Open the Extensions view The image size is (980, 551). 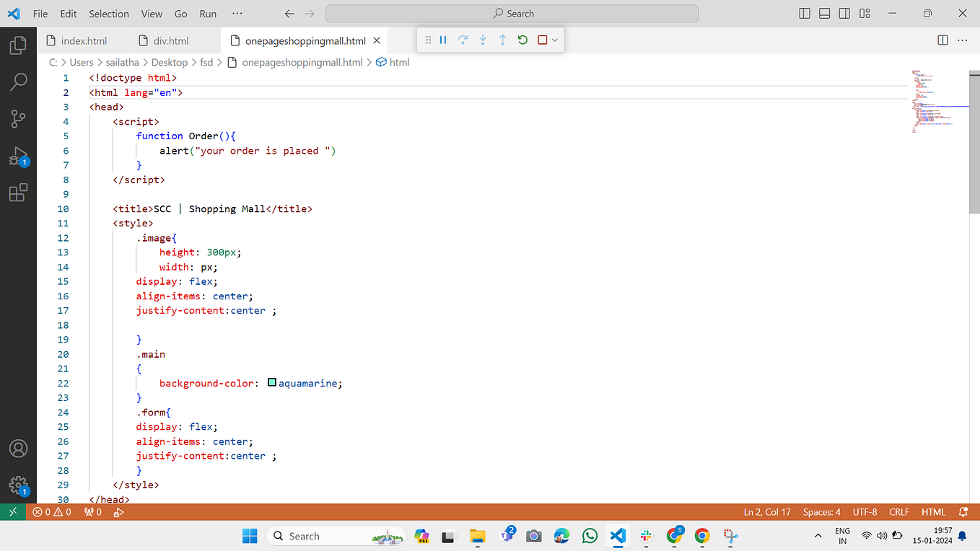(x=18, y=193)
